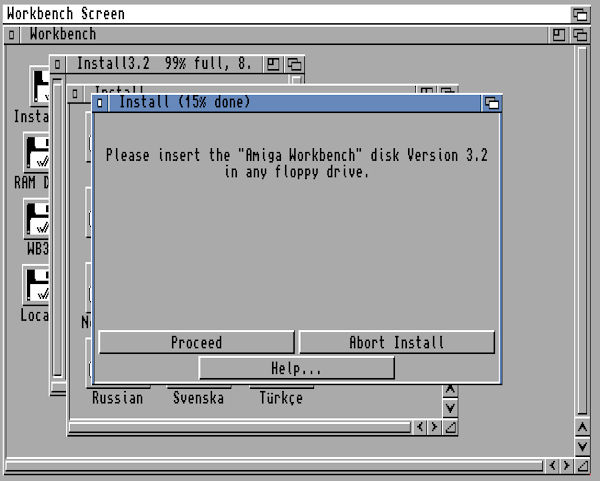Select the Russian language drawer
Screen dimensions: 600x481
click(117, 397)
